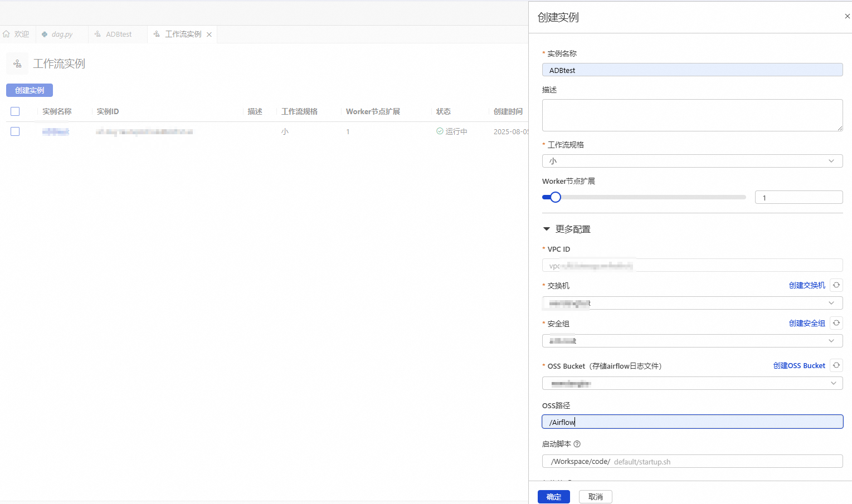Screen dimensions: 852x504
Task: Click the 2025-08-05 creation date cell
Action: [x=510, y=131]
